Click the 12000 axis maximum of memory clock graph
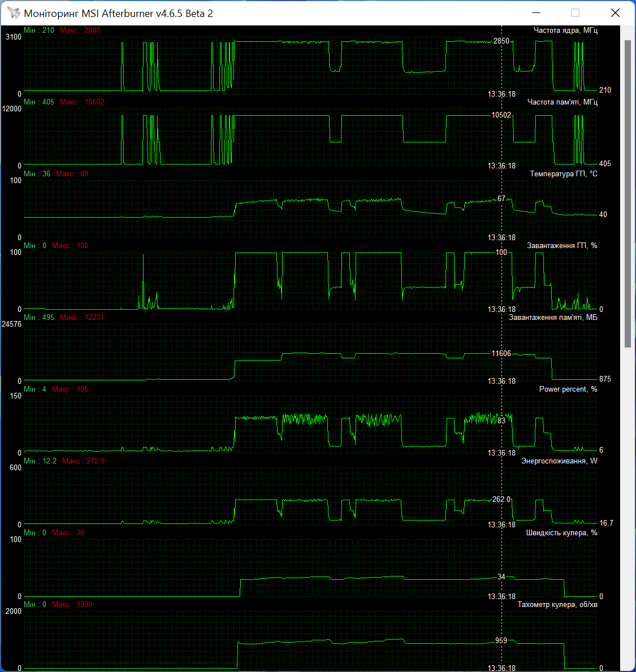The image size is (636, 672). [x=11, y=109]
